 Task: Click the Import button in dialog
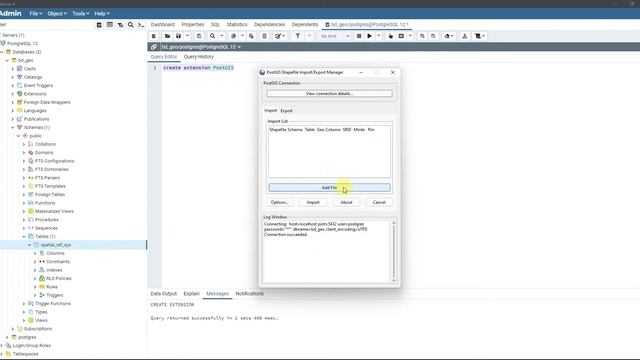313,202
